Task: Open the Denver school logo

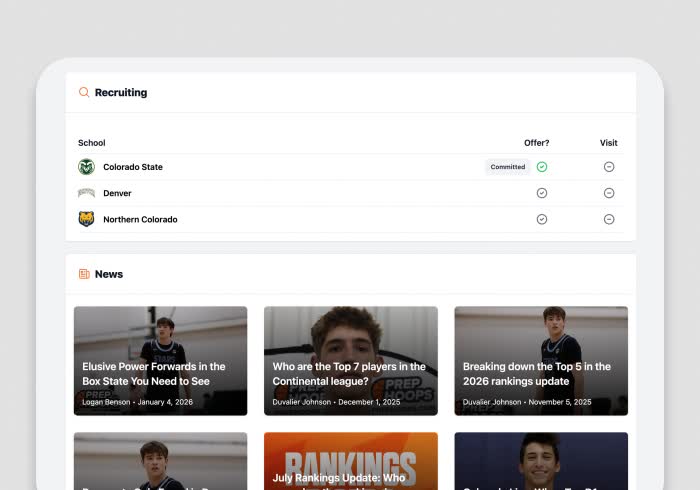Action: (86, 193)
